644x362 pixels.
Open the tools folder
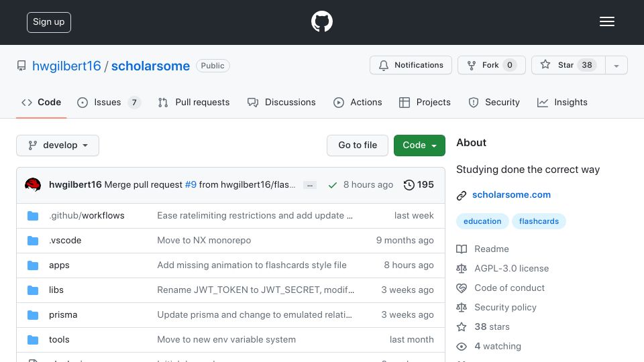[59, 339]
